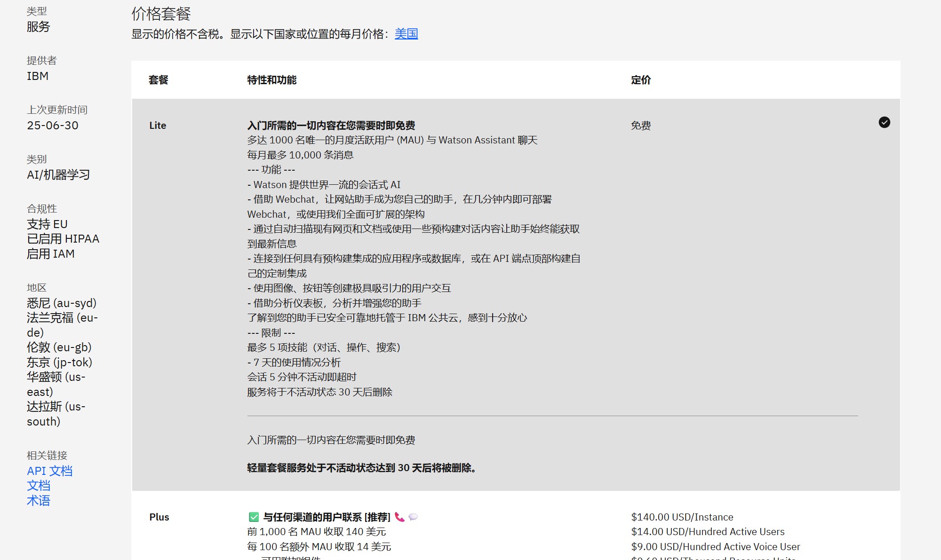Click $14.00 USD/Hundred Active Users price
Image resolution: width=941 pixels, height=560 pixels.
pos(708,532)
